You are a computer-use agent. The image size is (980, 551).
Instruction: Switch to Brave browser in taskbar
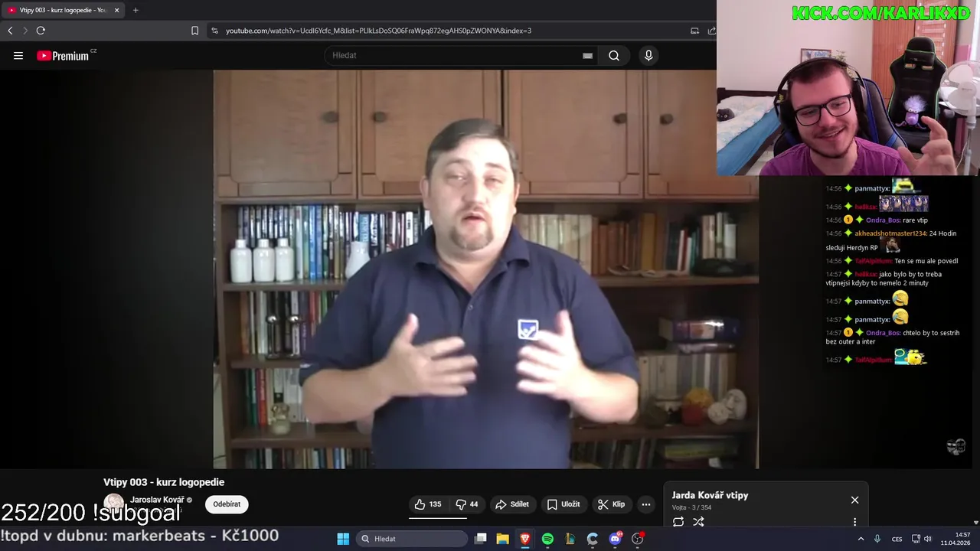tap(525, 539)
